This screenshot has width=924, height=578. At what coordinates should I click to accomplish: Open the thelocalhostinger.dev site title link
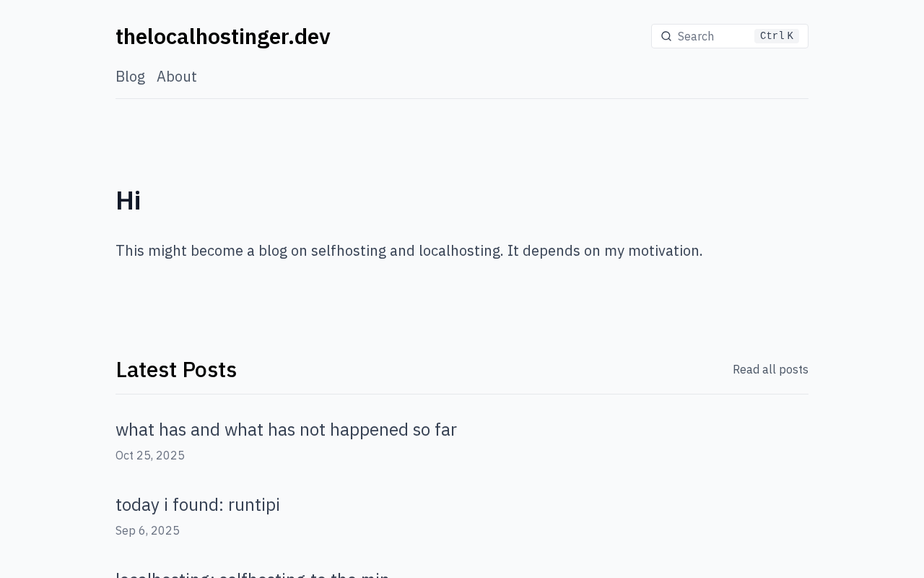click(x=223, y=36)
